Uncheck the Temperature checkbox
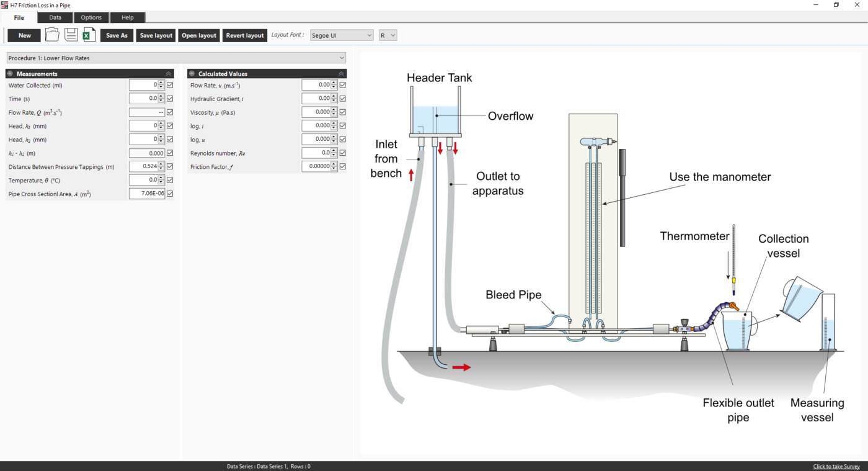The height and width of the screenshot is (471, 868). 170,180
